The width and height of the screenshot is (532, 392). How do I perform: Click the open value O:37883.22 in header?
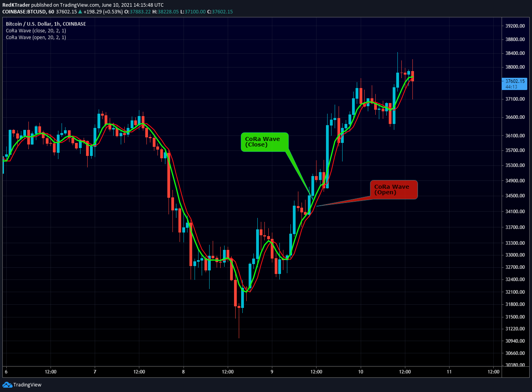pos(137,12)
